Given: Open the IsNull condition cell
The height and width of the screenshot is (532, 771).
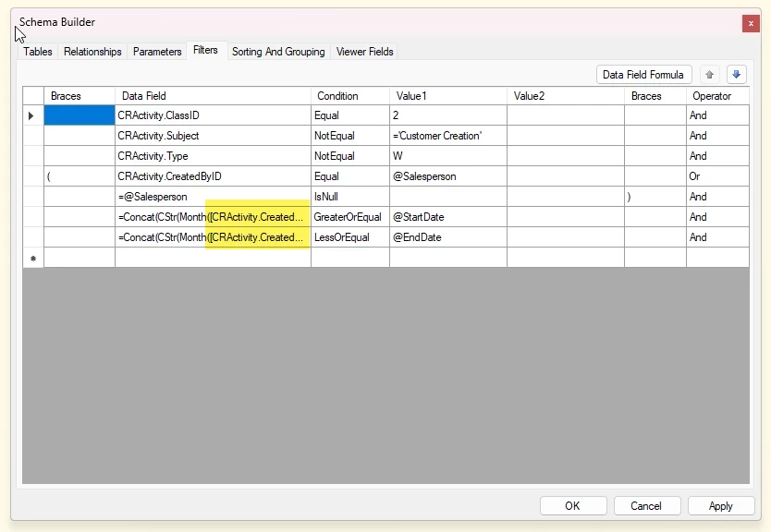Looking at the screenshot, I should click(x=350, y=197).
